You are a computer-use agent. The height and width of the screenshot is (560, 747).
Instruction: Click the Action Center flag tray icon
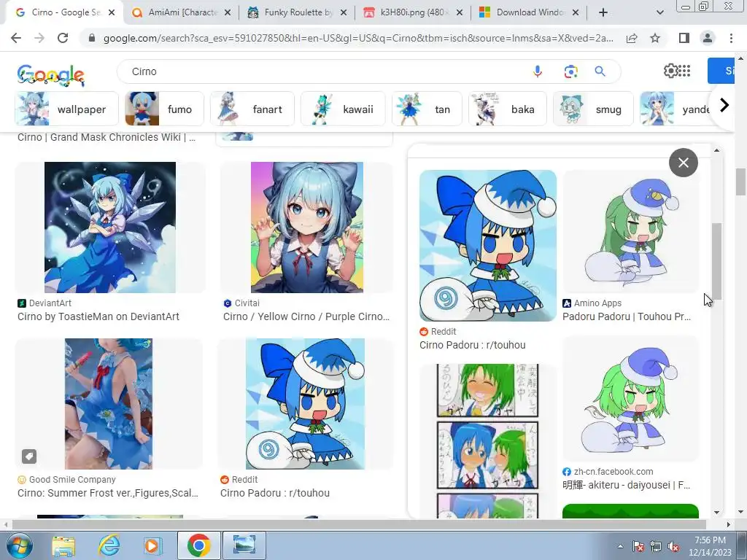click(x=638, y=547)
